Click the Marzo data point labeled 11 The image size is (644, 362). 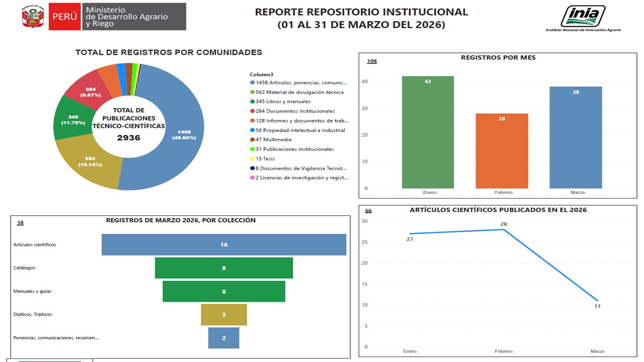tap(597, 301)
